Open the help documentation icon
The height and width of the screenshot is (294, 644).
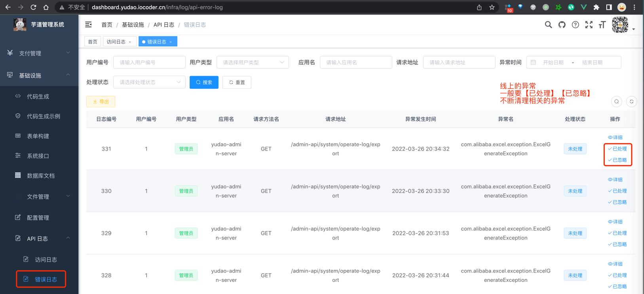[x=575, y=25]
